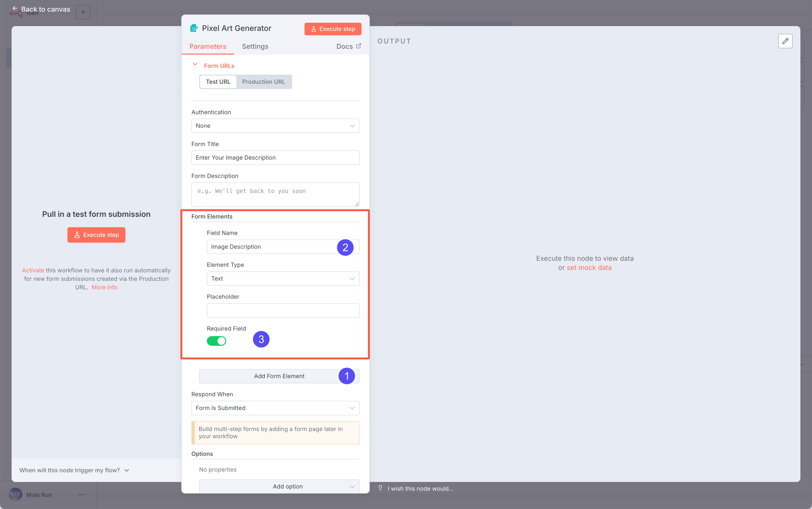Viewport: 812px width, 509px height.
Task: Click the Form Description text area
Action: point(275,195)
